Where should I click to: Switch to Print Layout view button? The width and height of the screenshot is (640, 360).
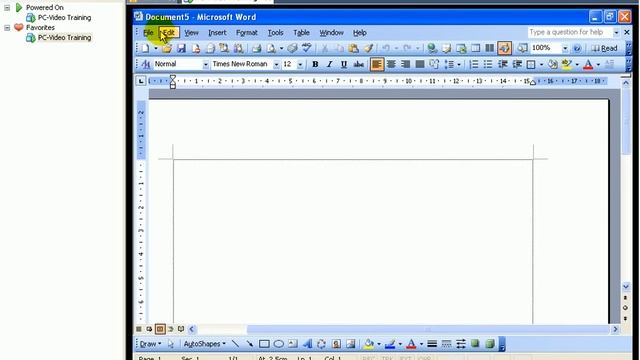(160, 329)
